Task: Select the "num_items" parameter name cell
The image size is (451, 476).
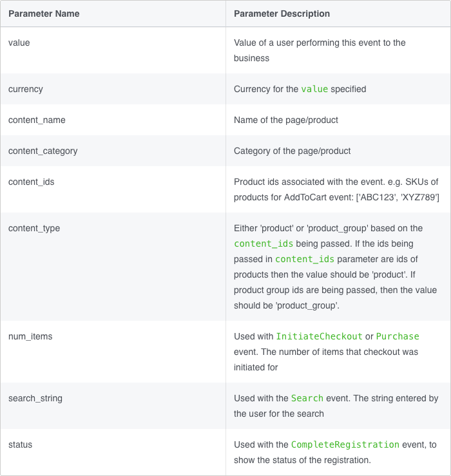Action: pyautogui.click(x=30, y=336)
